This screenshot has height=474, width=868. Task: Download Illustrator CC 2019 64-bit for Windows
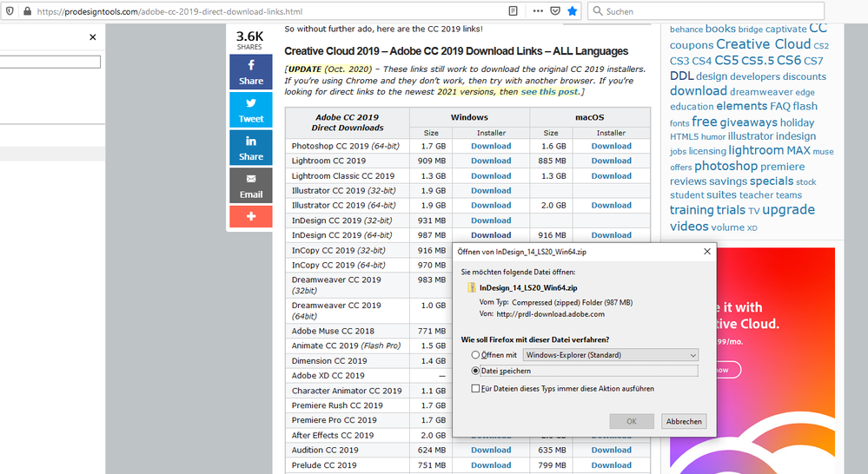coord(491,205)
